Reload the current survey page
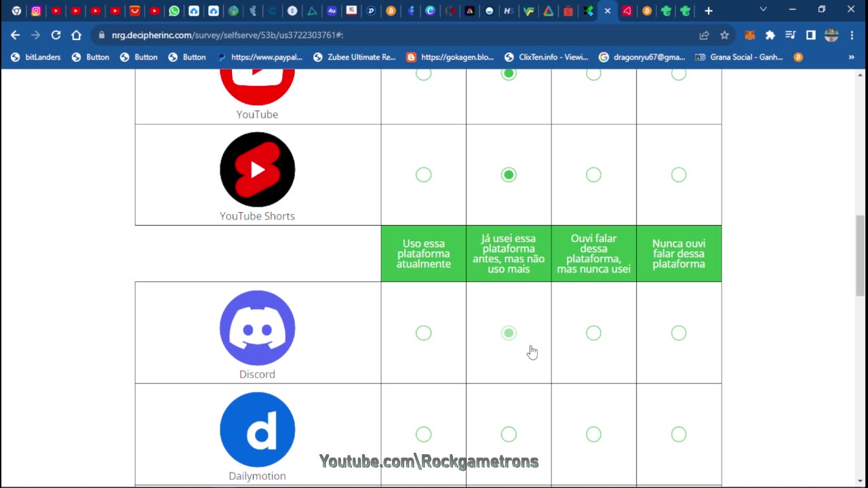The height and width of the screenshot is (488, 868). [x=56, y=35]
